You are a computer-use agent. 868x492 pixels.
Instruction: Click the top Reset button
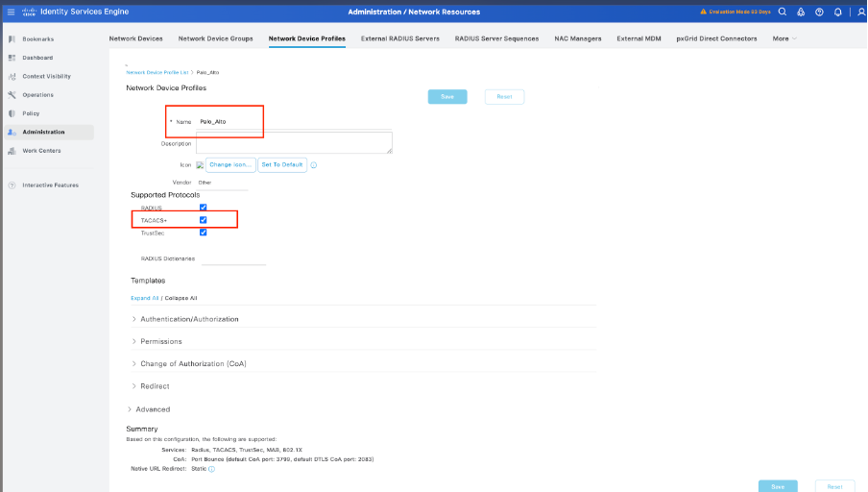(x=504, y=97)
